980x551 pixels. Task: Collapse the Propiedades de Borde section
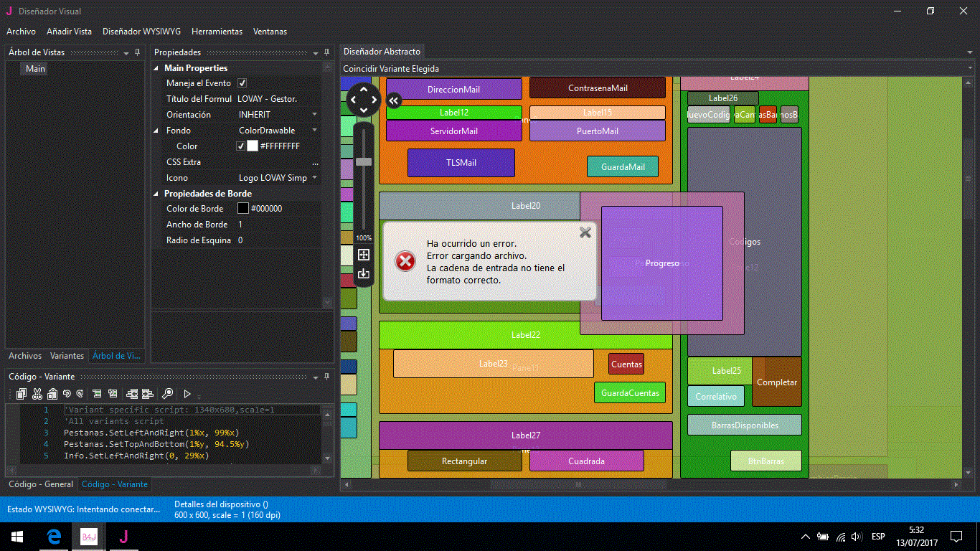(x=157, y=194)
